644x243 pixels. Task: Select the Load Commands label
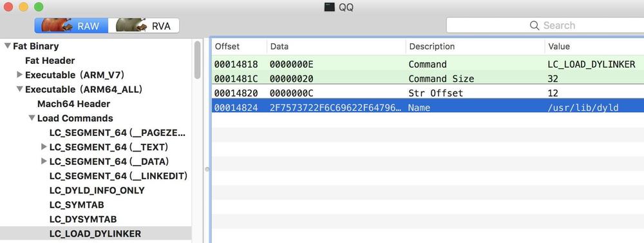[75, 118]
